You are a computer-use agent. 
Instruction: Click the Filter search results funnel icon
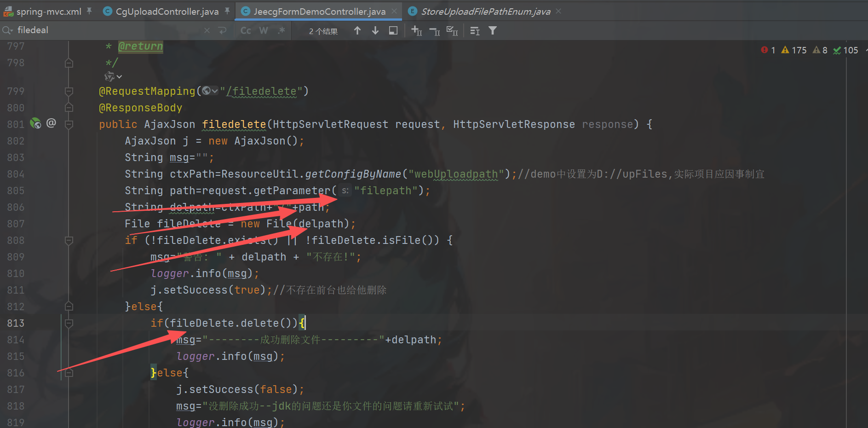(493, 30)
